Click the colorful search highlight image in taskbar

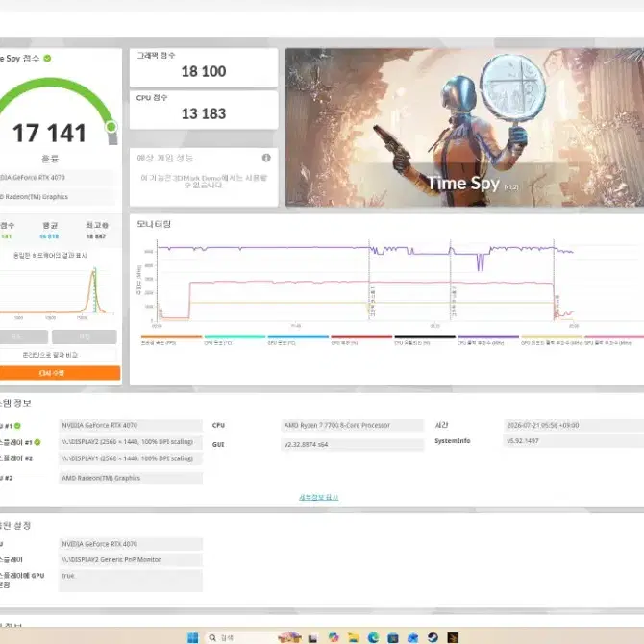click(289, 637)
